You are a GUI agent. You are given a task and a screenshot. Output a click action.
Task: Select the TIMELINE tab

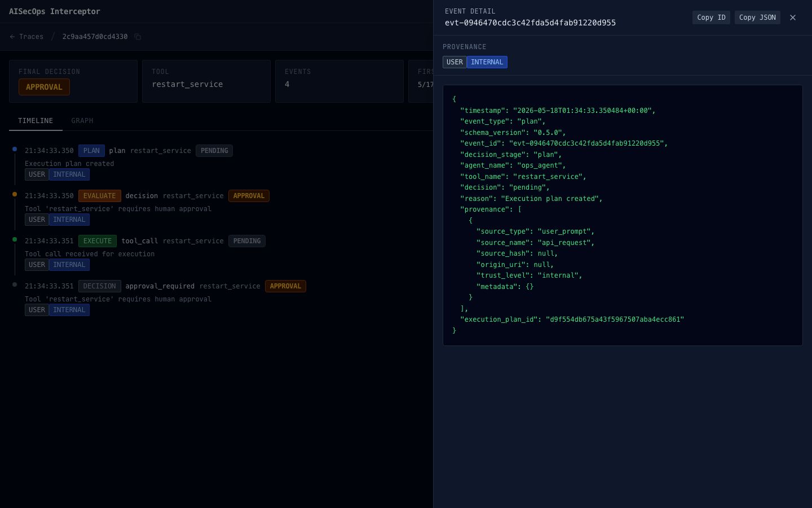(x=36, y=121)
